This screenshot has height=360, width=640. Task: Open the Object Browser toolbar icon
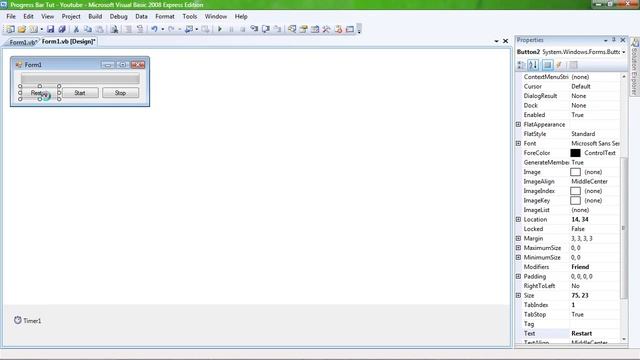click(x=315, y=29)
